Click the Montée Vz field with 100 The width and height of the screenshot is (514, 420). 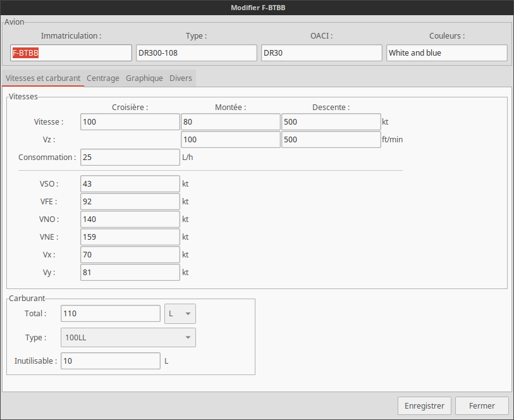coord(231,140)
